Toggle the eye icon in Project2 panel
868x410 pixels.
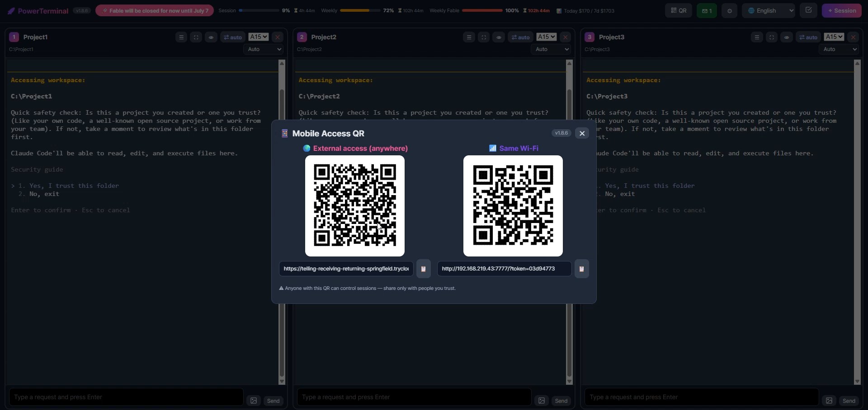(x=499, y=37)
